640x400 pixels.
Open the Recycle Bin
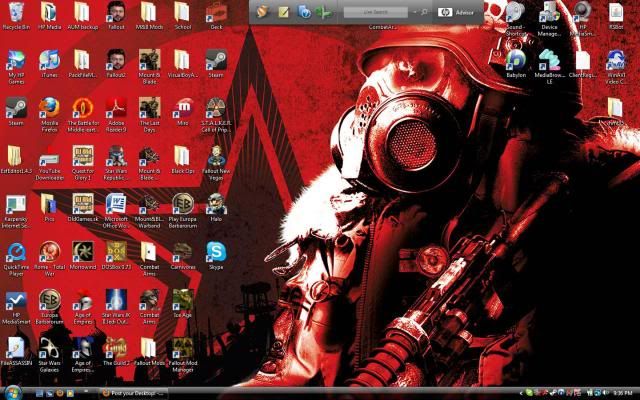[x=16, y=16]
